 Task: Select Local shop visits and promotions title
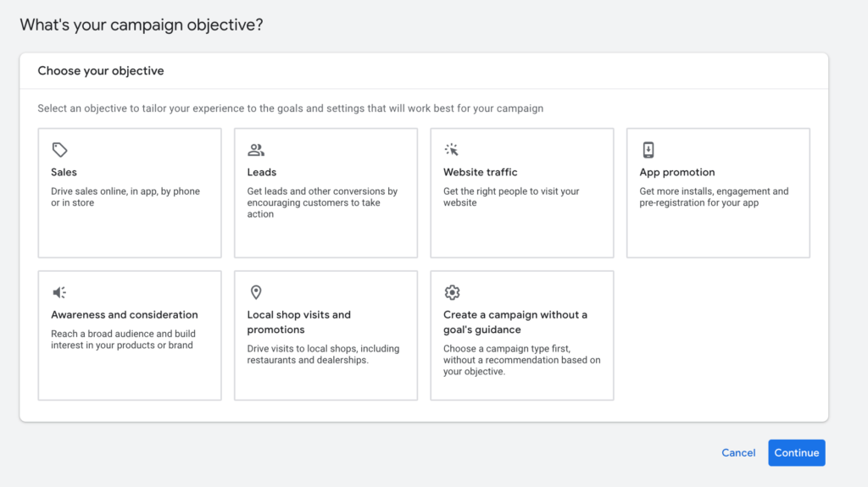[x=299, y=322]
